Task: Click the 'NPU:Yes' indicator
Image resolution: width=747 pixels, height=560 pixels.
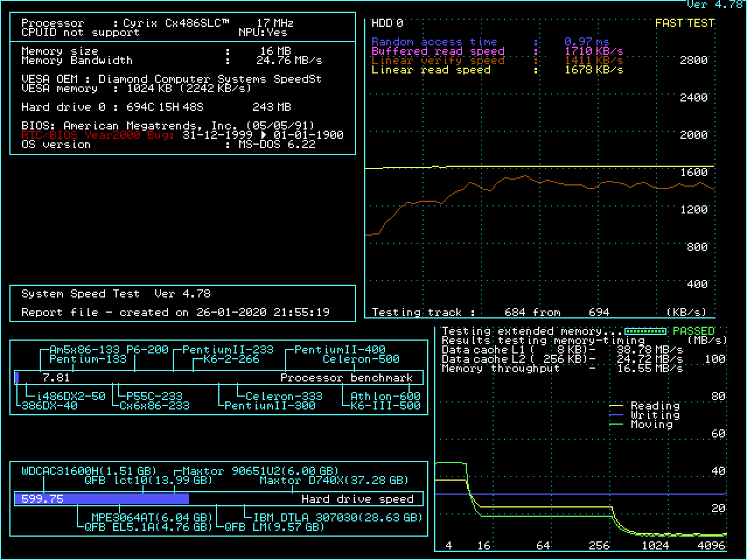Action: click(263, 33)
